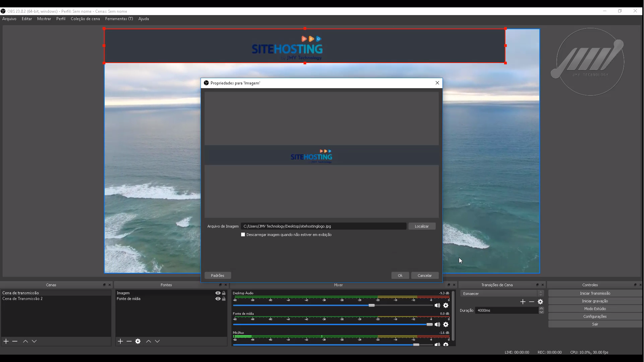Screen dimensions: 644x362
Task: Click the Localizar browse button
Action: coord(422,226)
